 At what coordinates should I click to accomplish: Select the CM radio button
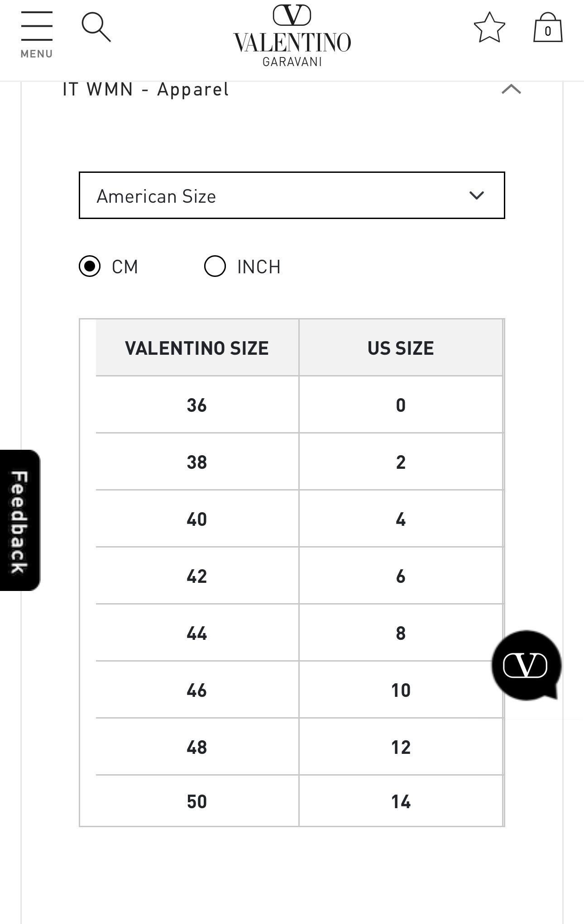90,266
